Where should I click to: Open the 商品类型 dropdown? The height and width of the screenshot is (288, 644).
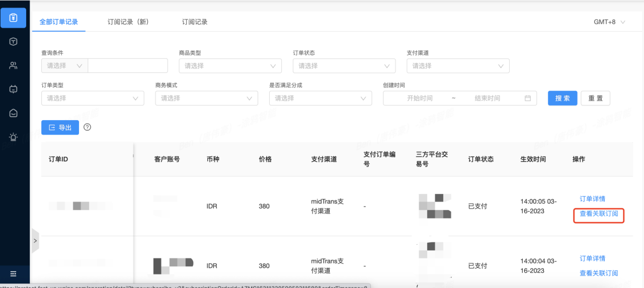pos(230,66)
